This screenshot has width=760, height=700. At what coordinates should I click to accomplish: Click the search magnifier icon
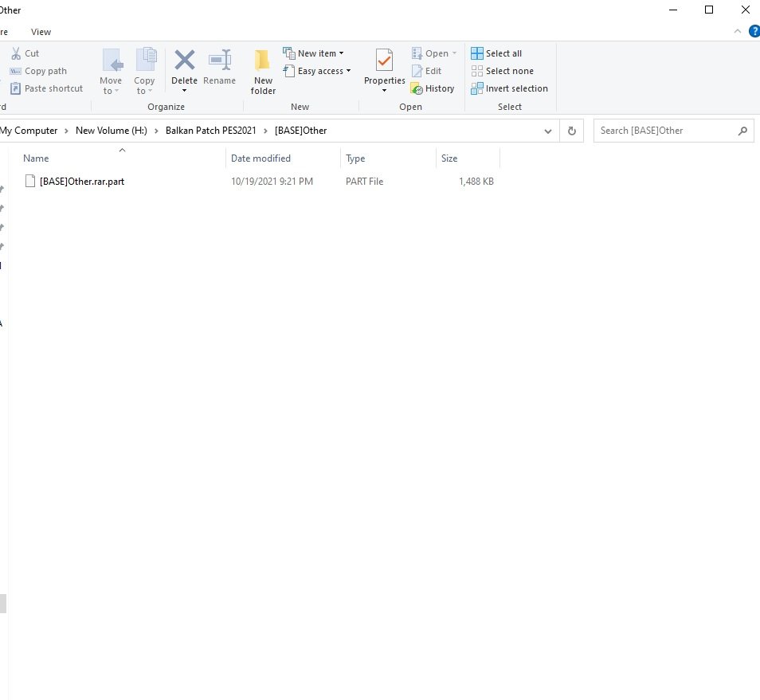coord(742,131)
